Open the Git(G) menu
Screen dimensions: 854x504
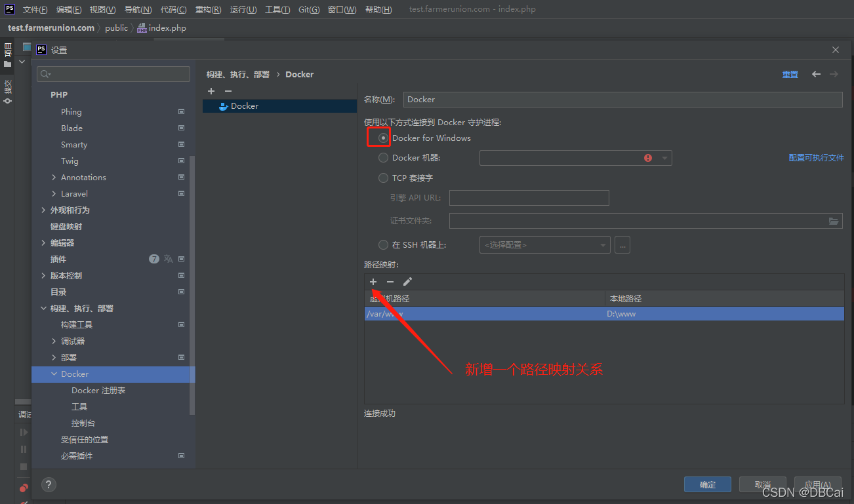point(309,10)
